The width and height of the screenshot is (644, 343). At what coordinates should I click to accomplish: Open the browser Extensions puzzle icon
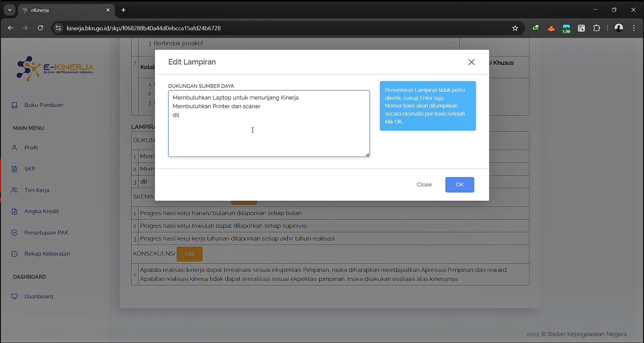pos(596,28)
